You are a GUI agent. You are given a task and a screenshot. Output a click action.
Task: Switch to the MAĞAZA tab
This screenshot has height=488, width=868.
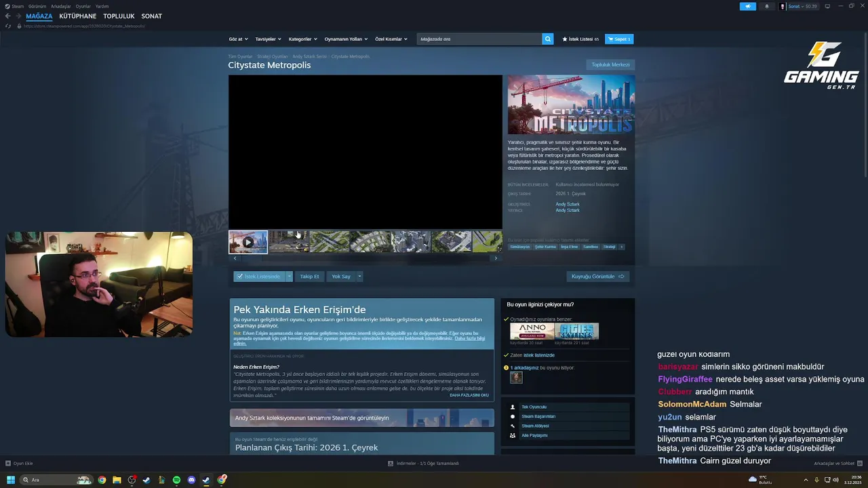(x=39, y=16)
